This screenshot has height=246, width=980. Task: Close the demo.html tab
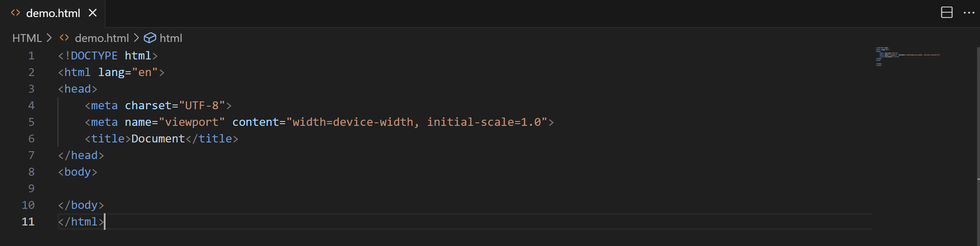92,13
